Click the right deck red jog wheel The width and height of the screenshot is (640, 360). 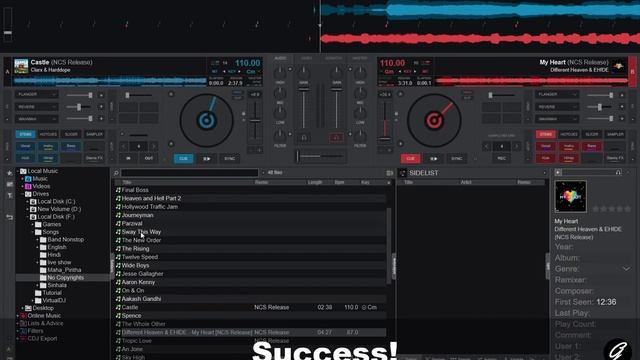coord(434,120)
